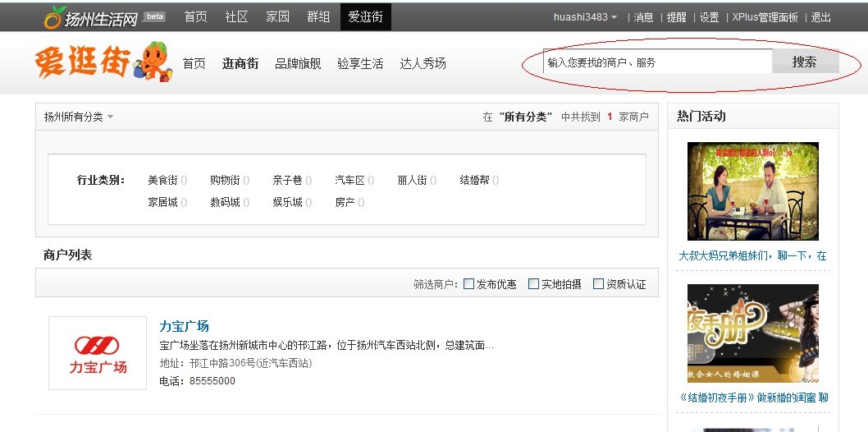
Task: Open 消息 messages link
Action: (x=644, y=17)
